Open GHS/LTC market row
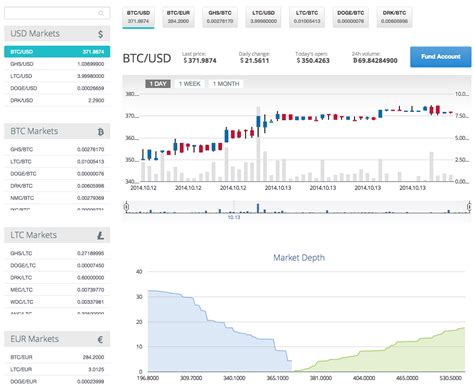 tap(57, 253)
